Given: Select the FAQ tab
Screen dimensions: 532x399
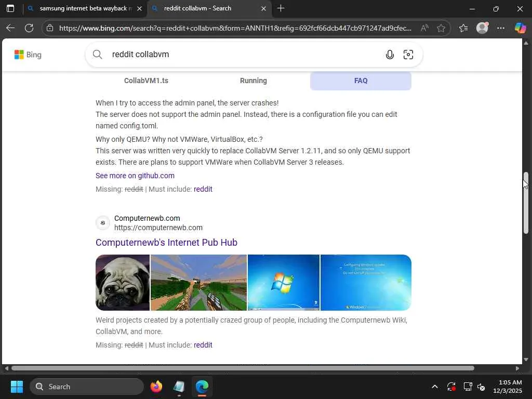Looking at the screenshot, I should (361, 81).
